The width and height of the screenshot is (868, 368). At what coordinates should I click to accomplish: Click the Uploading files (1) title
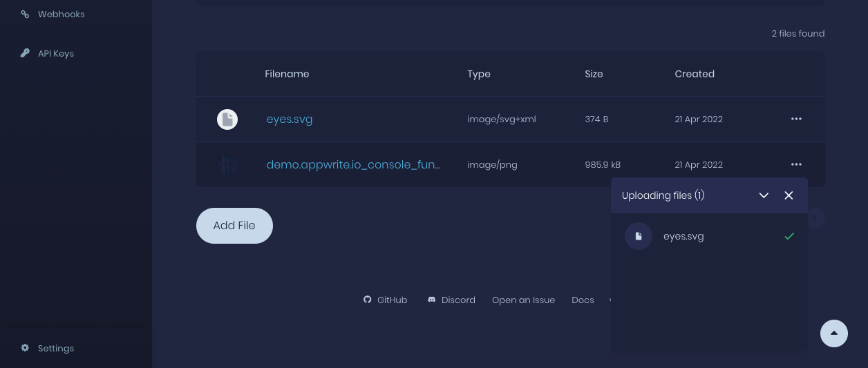tap(663, 195)
